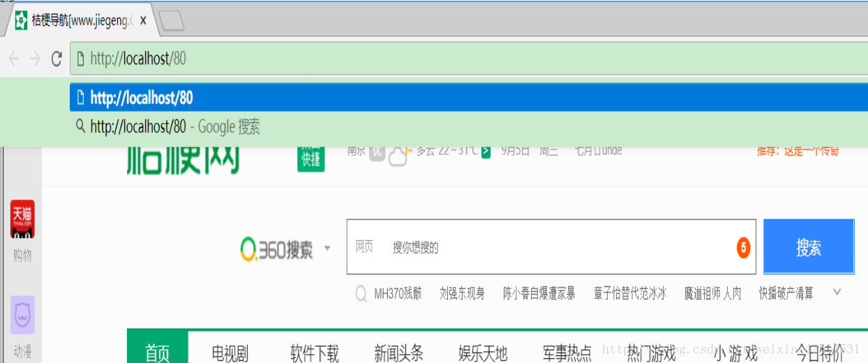Click the 购物 sidebar label
Viewport: 868px width, 363px height.
(x=22, y=255)
